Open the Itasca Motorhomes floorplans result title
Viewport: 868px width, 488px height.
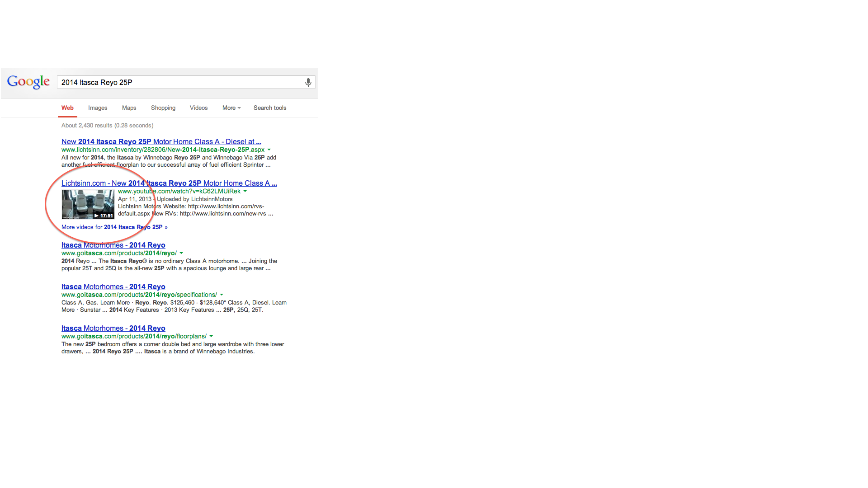(x=113, y=328)
